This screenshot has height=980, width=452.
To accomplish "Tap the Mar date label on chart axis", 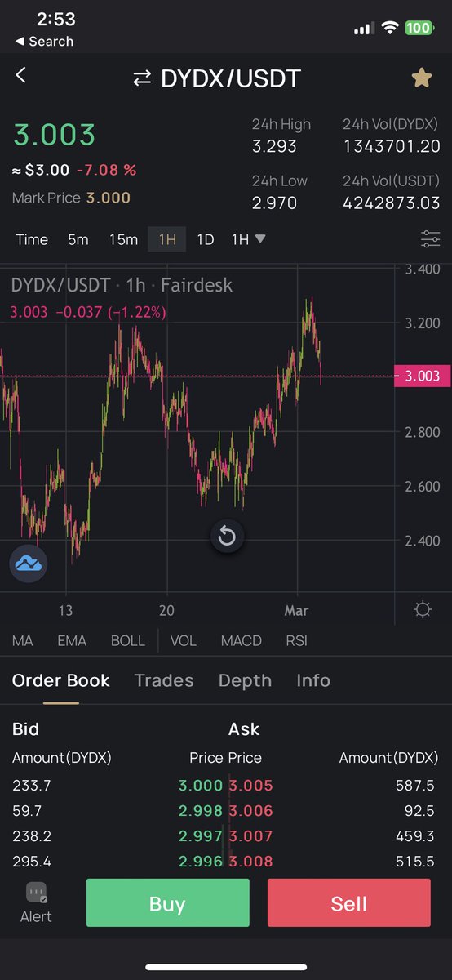I will pos(297,610).
